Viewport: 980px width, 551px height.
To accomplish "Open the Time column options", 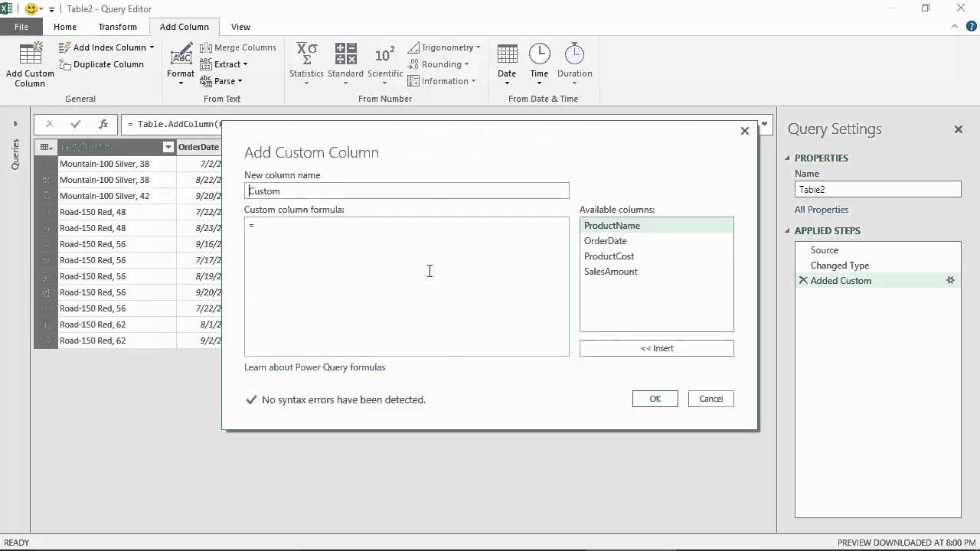I will pos(539,65).
